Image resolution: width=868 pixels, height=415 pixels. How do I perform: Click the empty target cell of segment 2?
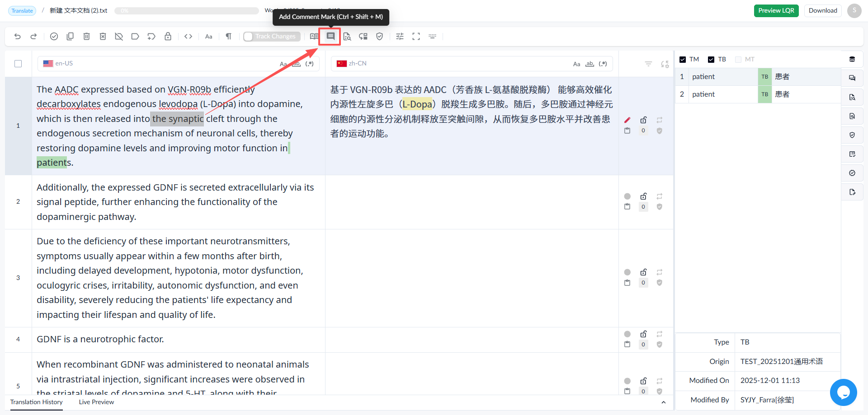click(x=472, y=202)
